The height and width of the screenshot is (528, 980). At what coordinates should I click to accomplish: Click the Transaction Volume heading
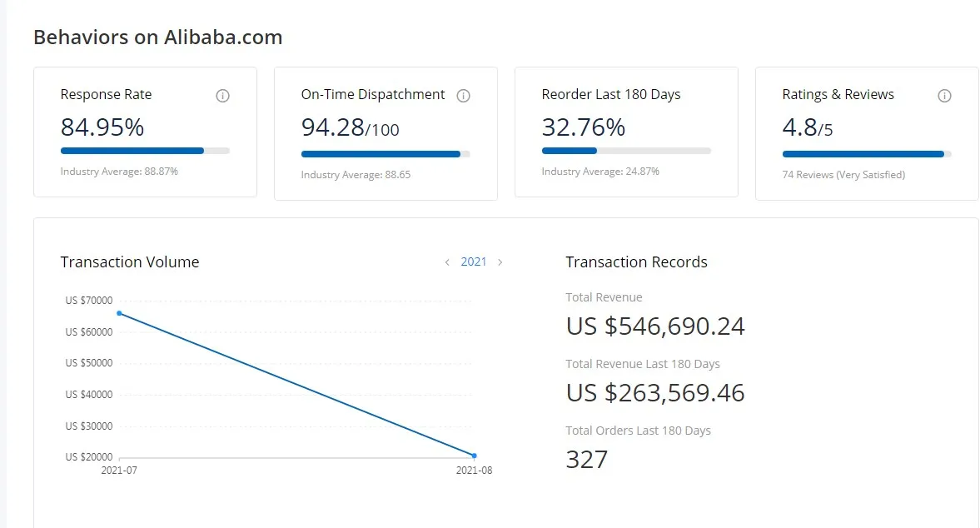pyautogui.click(x=130, y=262)
